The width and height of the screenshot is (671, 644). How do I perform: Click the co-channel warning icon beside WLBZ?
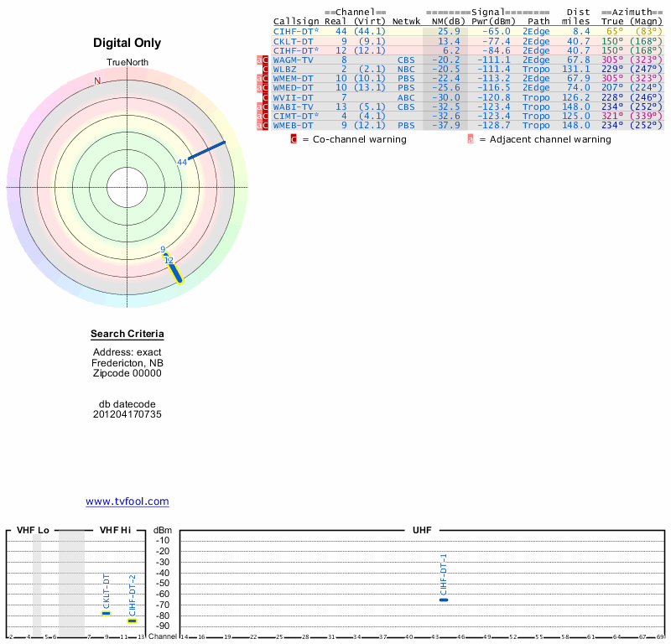[x=266, y=69]
